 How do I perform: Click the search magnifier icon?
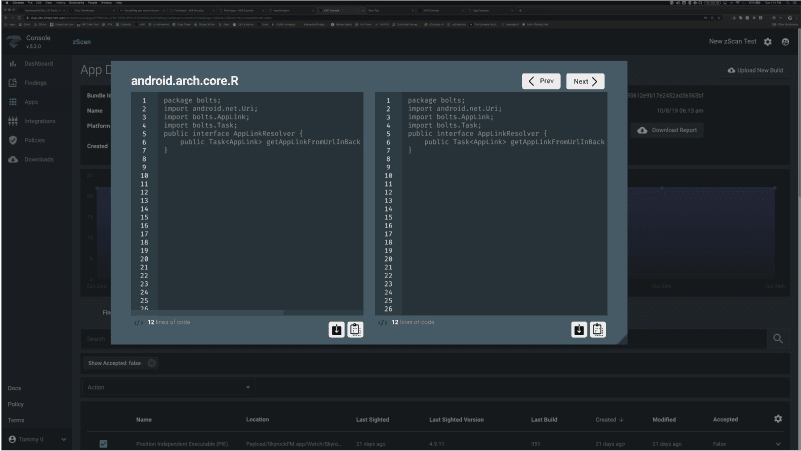click(778, 339)
